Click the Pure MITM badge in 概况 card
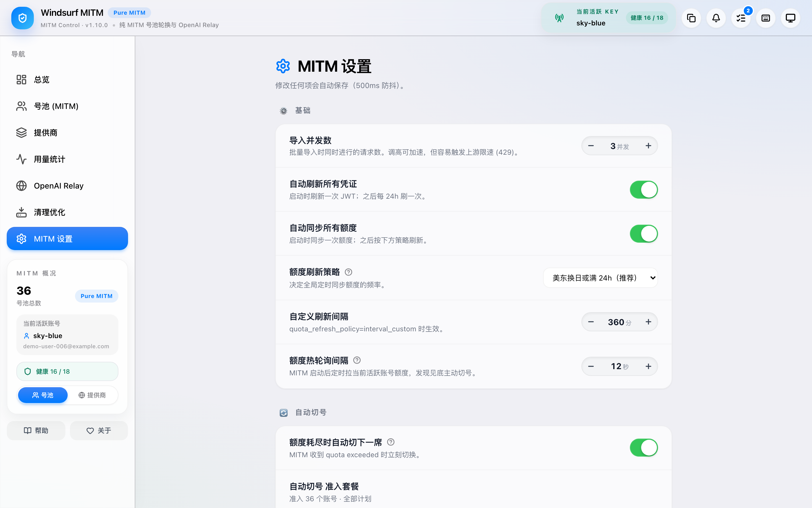Screen dimensions: 812x508 [97, 296]
